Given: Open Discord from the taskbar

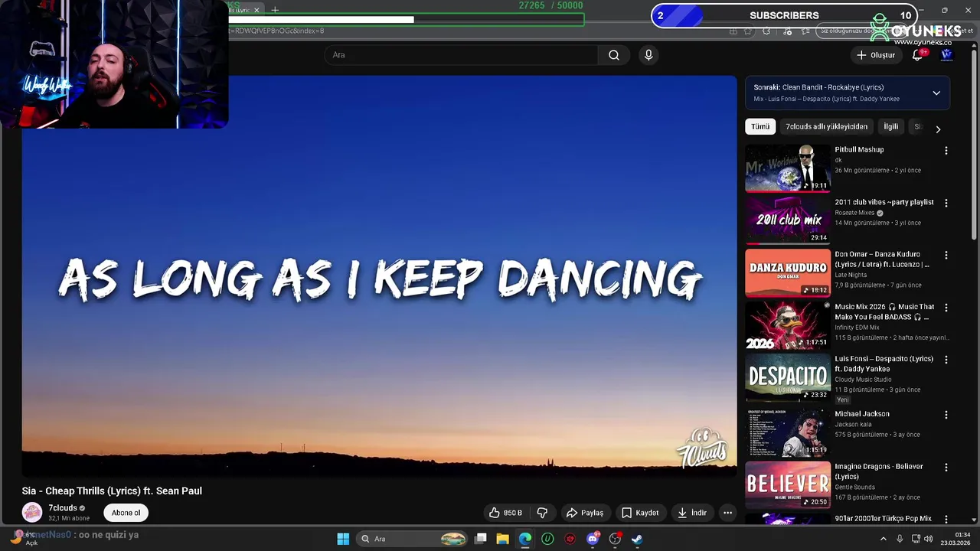Looking at the screenshot, I should tap(593, 539).
